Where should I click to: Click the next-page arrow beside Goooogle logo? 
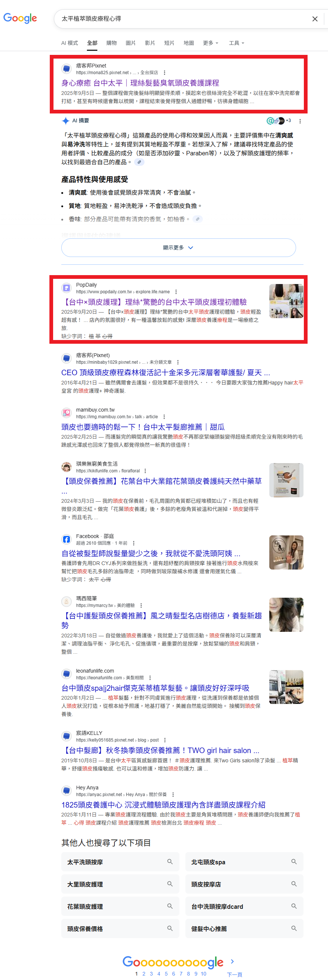click(x=232, y=961)
